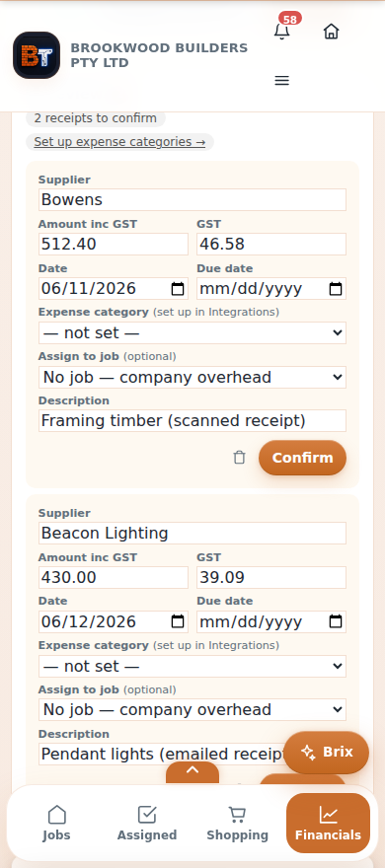
Task: Open calendar picker for Beacon Lighting Due date
Action: (336, 622)
